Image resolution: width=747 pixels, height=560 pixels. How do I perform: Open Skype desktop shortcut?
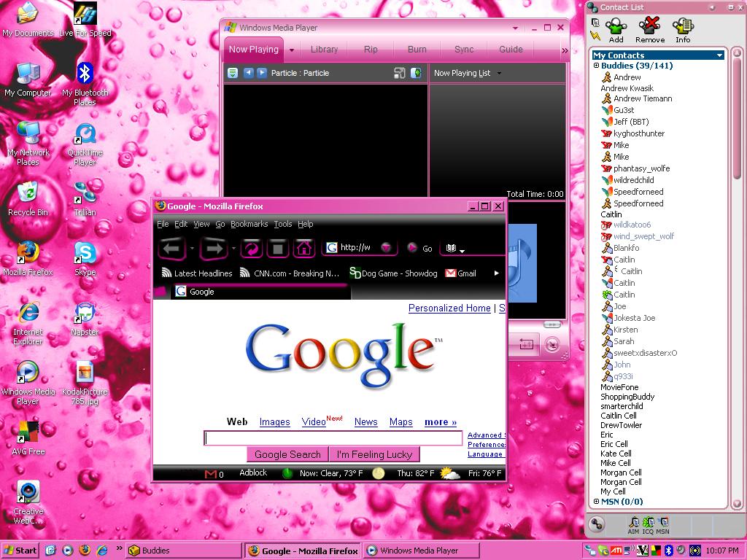pyautogui.click(x=85, y=259)
